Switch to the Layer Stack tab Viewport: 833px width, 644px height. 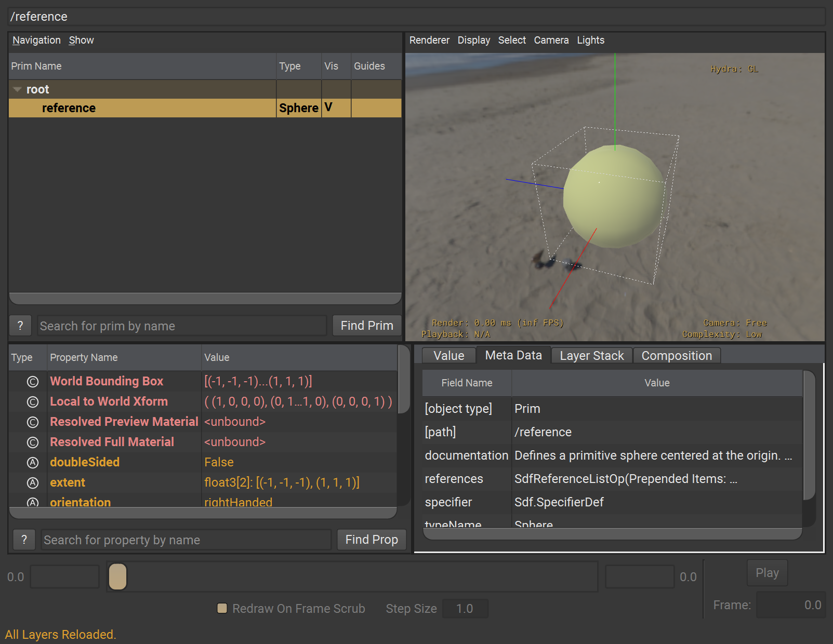pos(591,356)
